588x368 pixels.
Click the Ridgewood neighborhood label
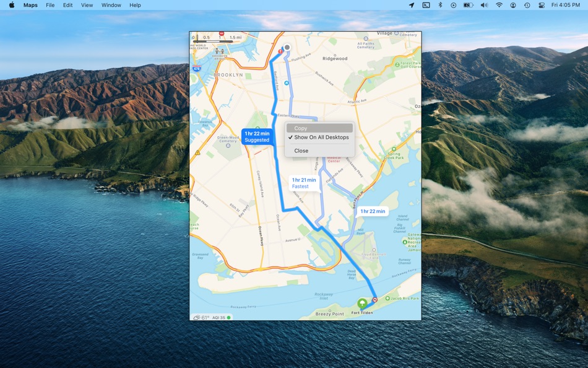pyautogui.click(x=335, y=59)
